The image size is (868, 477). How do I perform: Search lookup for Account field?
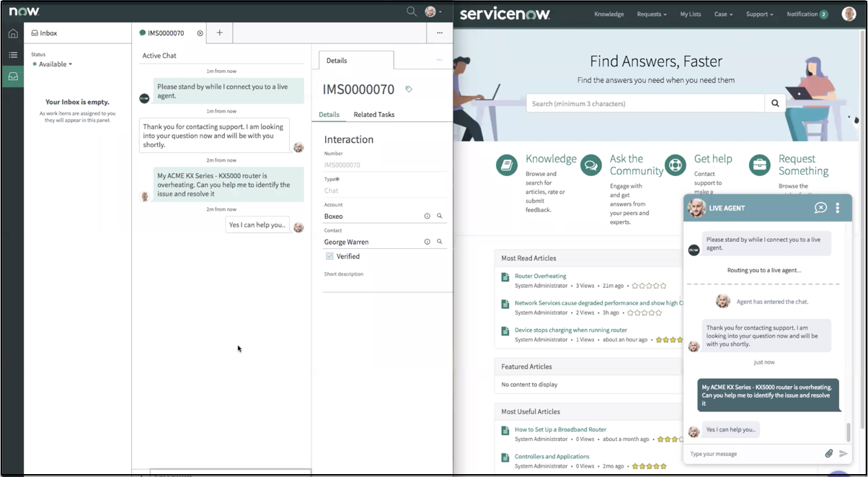click(440, 216)
